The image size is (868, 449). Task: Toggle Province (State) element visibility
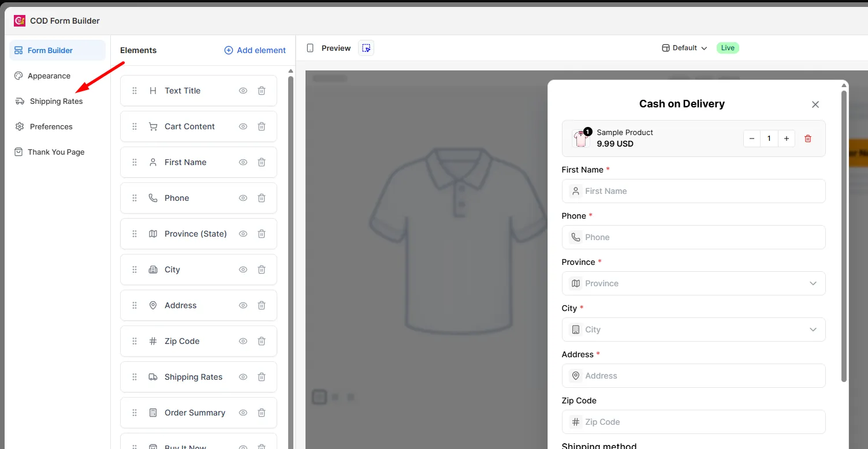coord(243,234)
